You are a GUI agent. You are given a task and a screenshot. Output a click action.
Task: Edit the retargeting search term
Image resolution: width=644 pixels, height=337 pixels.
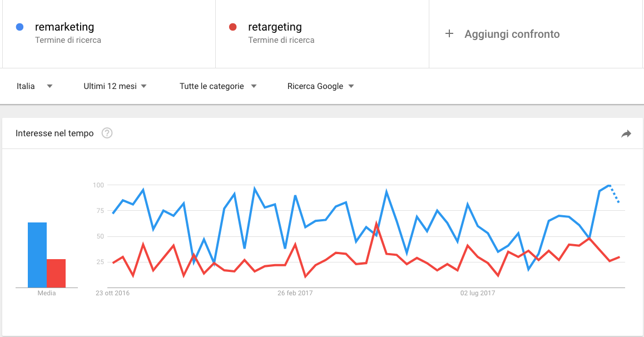(x=275, y=27)
